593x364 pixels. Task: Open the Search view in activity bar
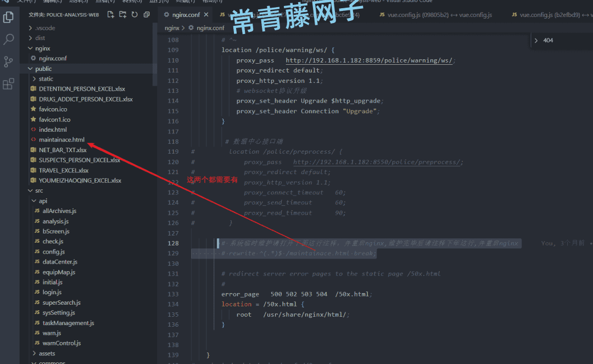[8, 39]
